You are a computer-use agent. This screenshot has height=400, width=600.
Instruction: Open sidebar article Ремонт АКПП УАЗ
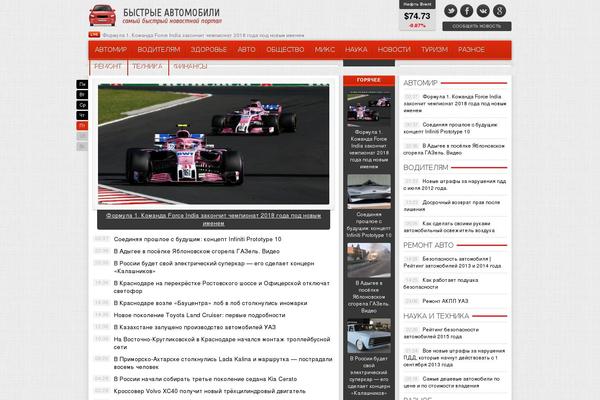(445, 301)
